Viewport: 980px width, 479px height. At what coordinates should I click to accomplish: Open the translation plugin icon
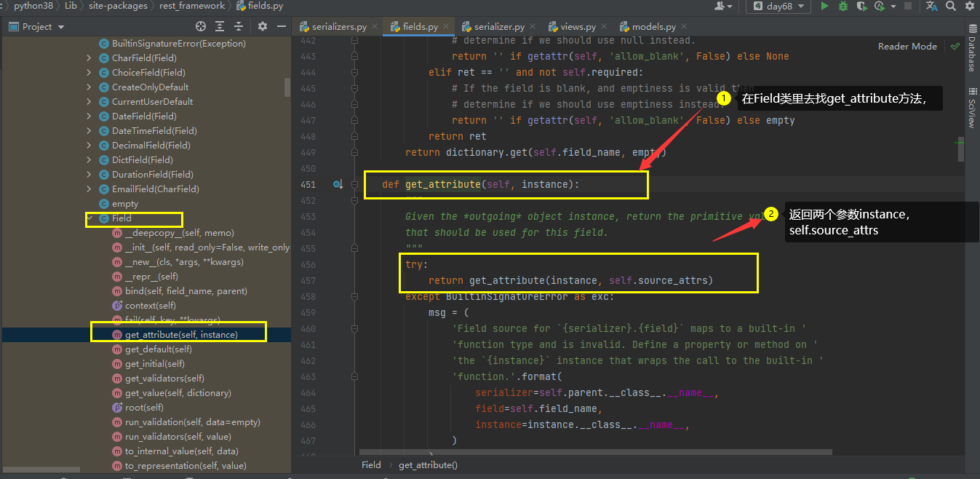pyautogui.click(x=932, y=6)
